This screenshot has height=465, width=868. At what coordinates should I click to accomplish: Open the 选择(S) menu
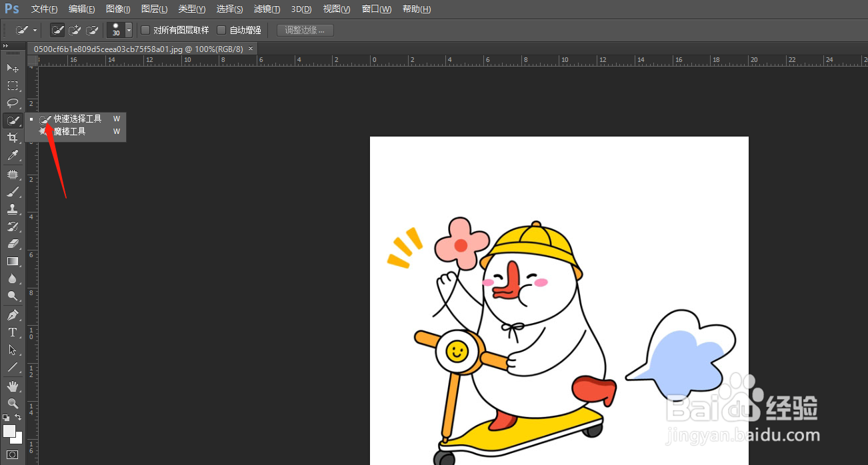(229, 9)
